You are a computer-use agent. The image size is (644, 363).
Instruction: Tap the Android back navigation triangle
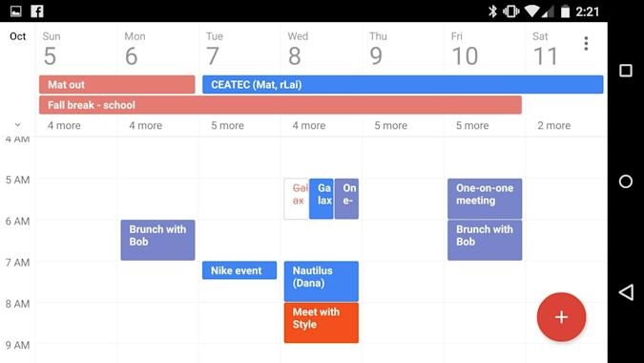point(626,292)
